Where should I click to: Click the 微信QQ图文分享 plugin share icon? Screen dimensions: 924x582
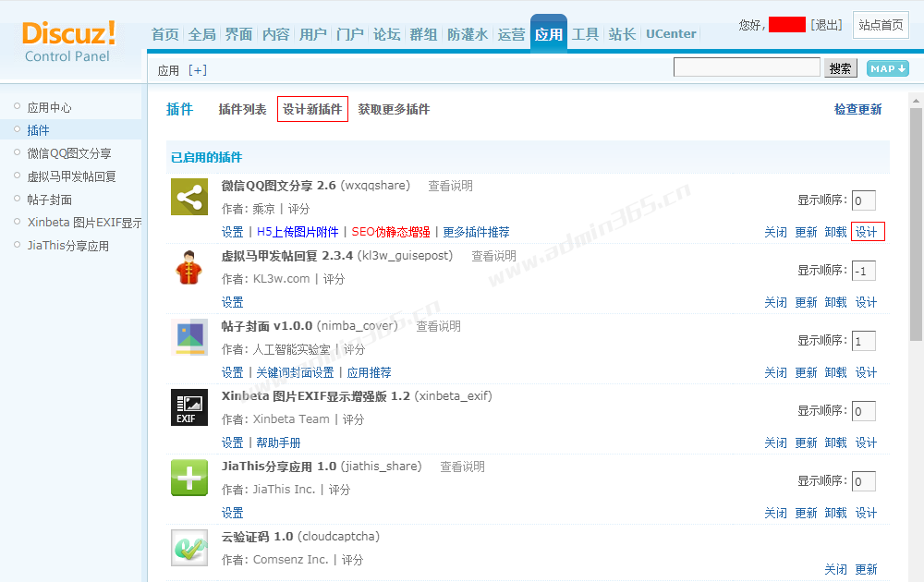pyautogui.click(x=189, y=197)
